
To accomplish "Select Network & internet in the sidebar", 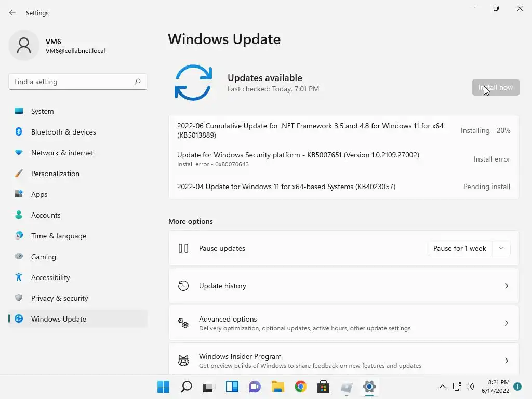I will (78, 153).
